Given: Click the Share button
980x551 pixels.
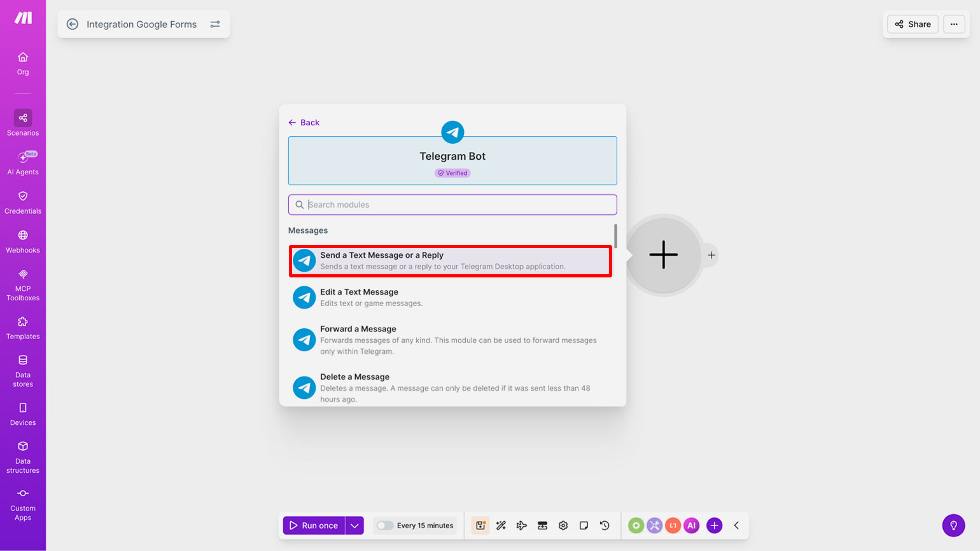Looking at the screenshot, I should (x=913, y=24).
